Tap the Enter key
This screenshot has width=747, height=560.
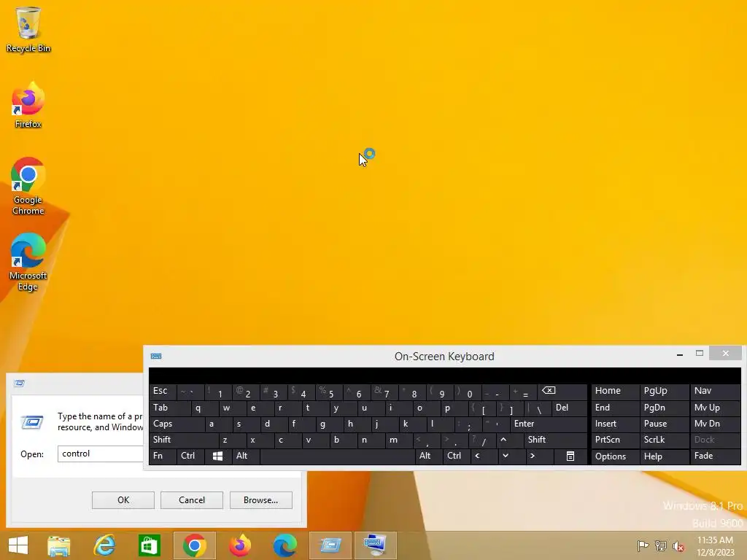coord(549,424)
